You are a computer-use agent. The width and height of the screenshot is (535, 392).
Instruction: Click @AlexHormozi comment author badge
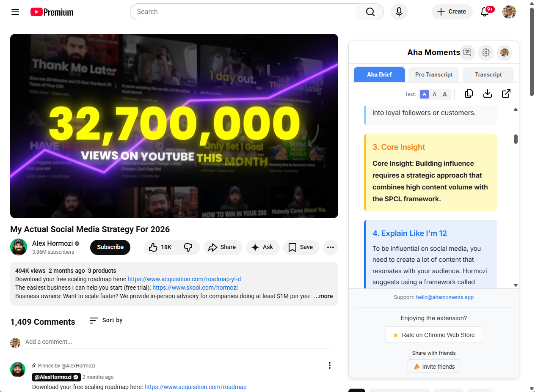click(x=56, y=377)
